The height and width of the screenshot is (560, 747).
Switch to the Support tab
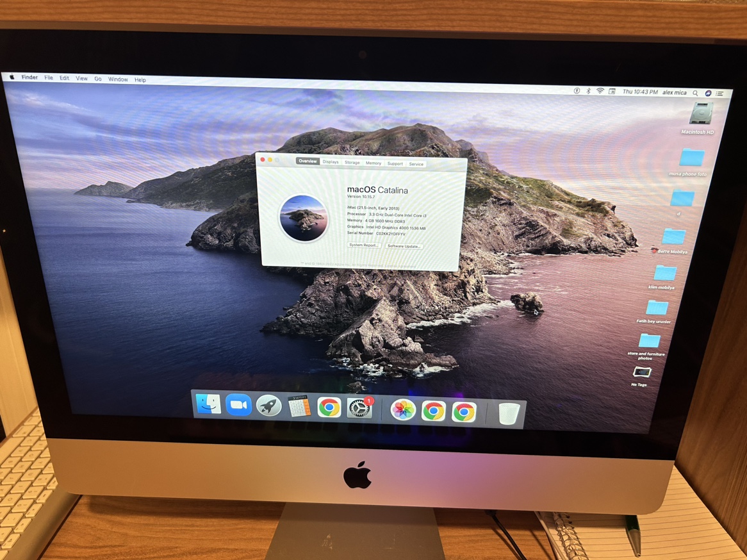pos(395,163)
